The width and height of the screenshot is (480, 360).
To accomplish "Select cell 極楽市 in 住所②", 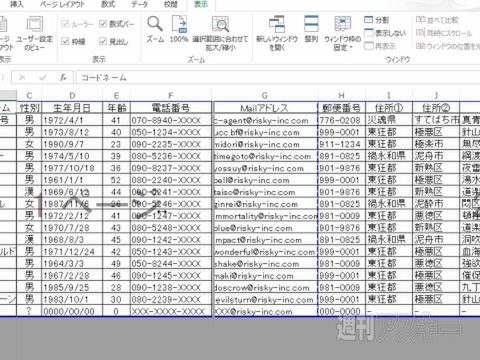I will (436, 144).
